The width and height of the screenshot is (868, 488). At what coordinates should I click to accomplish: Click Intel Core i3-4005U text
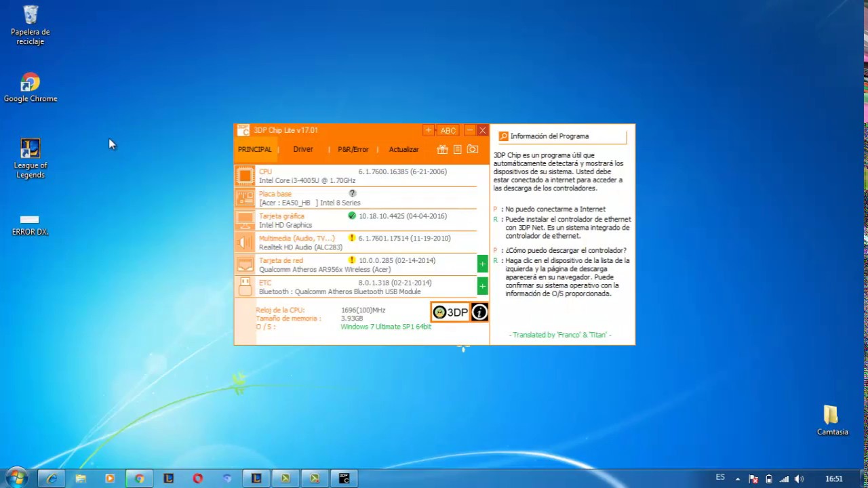coord(307,181)
